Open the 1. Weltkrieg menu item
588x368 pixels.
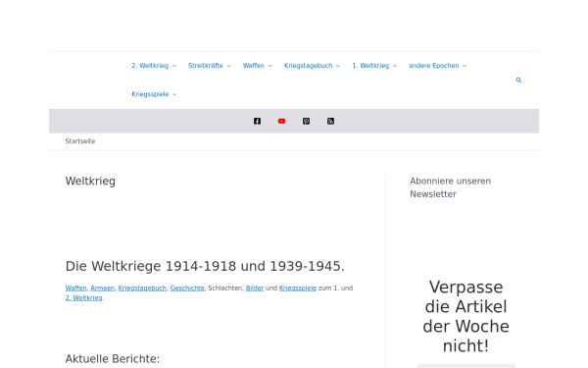coord(370,66)
